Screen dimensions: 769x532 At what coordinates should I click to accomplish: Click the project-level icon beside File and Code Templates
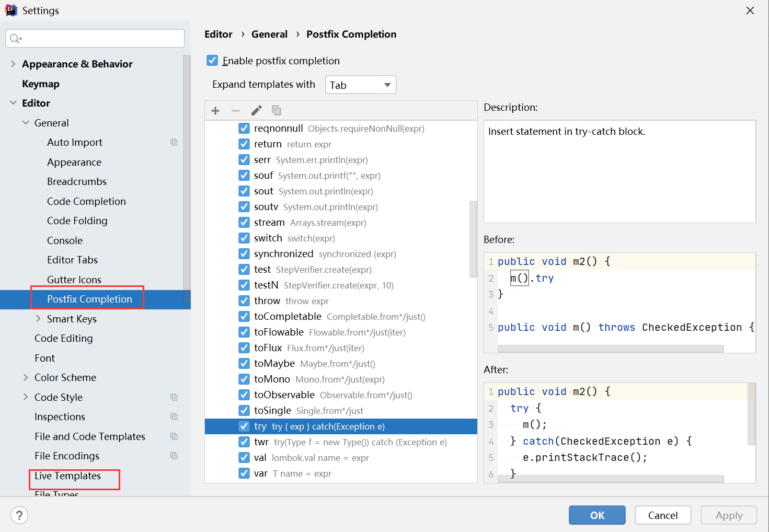pyautogui.click(x=174, y=436)
